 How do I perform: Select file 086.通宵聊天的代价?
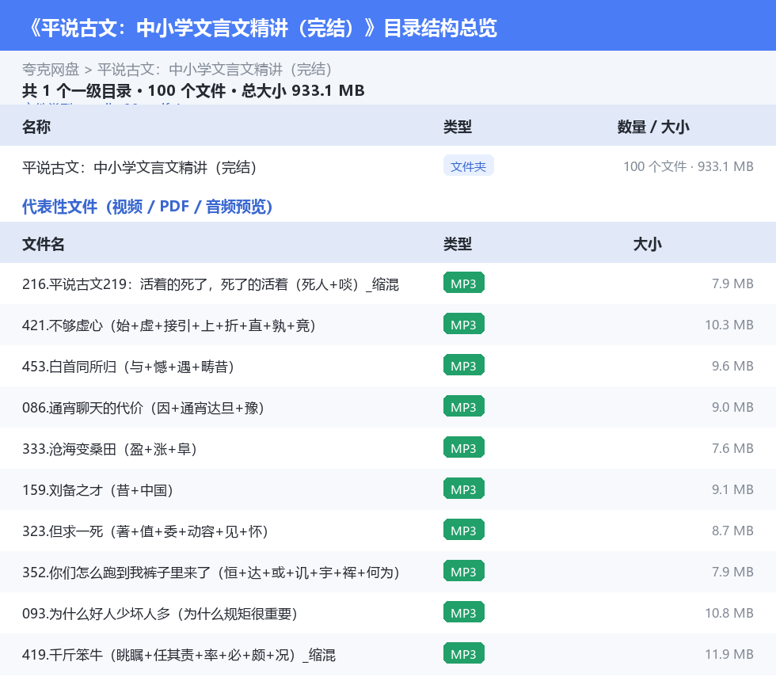click(x=143, y=408)
